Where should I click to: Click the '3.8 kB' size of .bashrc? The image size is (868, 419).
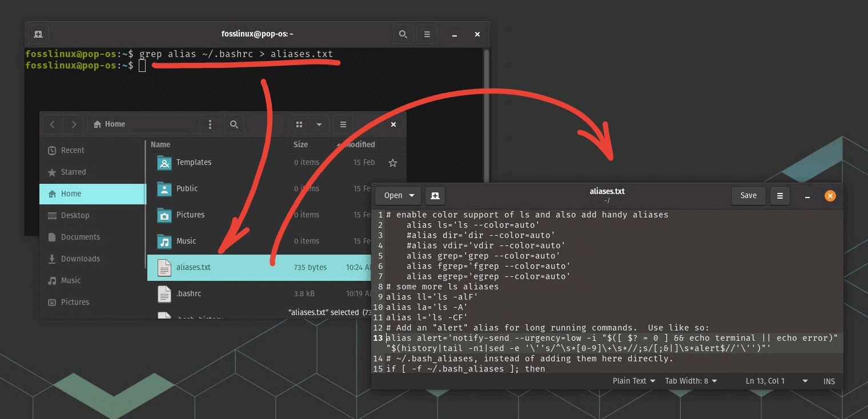pyautogui.click(x=304, y=293)
